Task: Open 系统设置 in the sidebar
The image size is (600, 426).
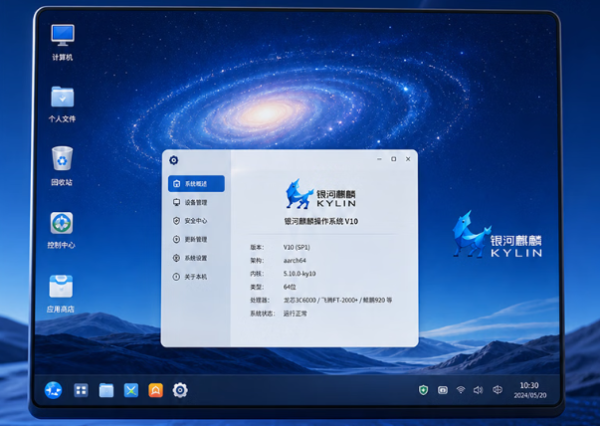Action: [x=196, y=258]
